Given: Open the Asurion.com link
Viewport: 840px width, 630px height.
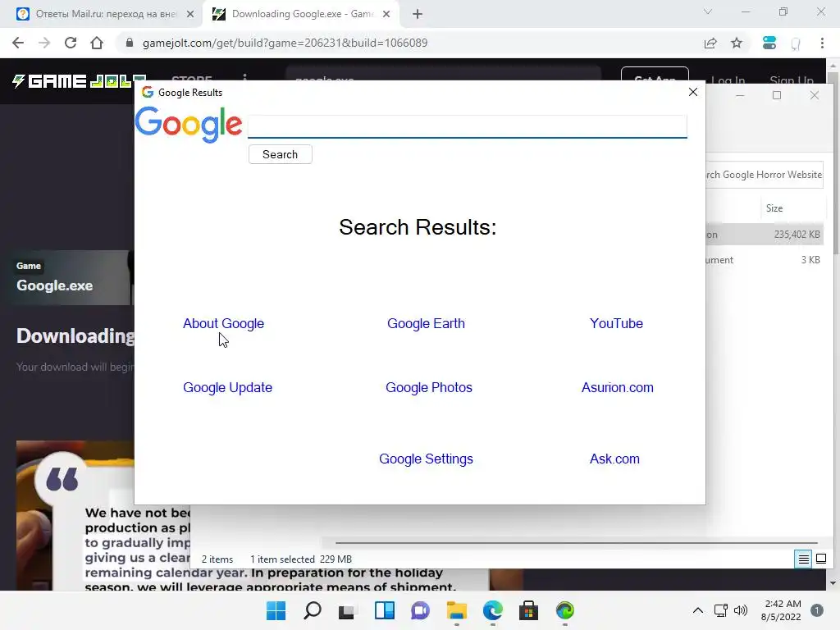Looking at the screenshot, I should (x=617, y=387).
